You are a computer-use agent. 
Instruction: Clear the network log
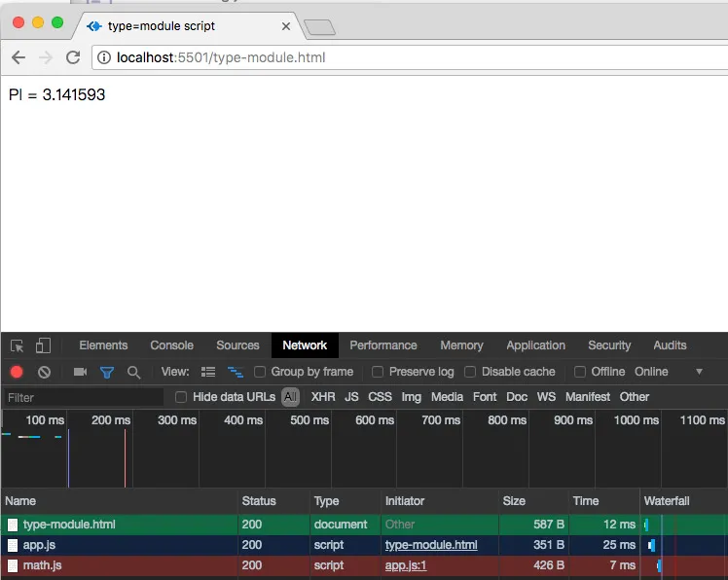(x=44, y=372)
